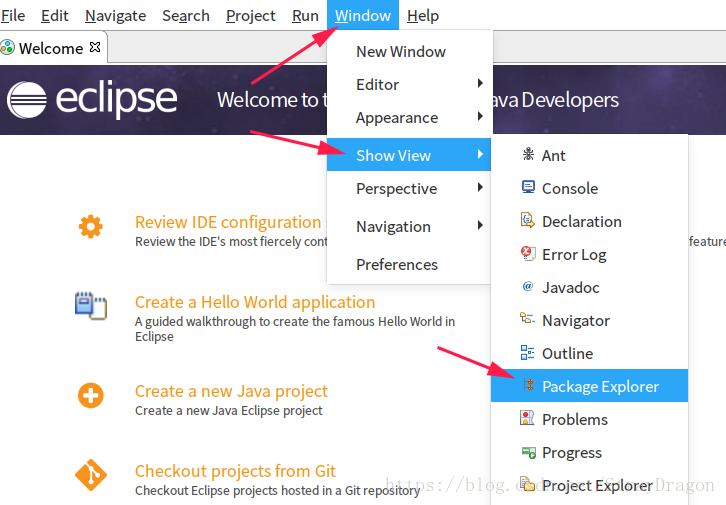The image size is (726, 505).
Task: Open the Review IDE configuration link
Action: pyautogui.click(x=231, y=222)
